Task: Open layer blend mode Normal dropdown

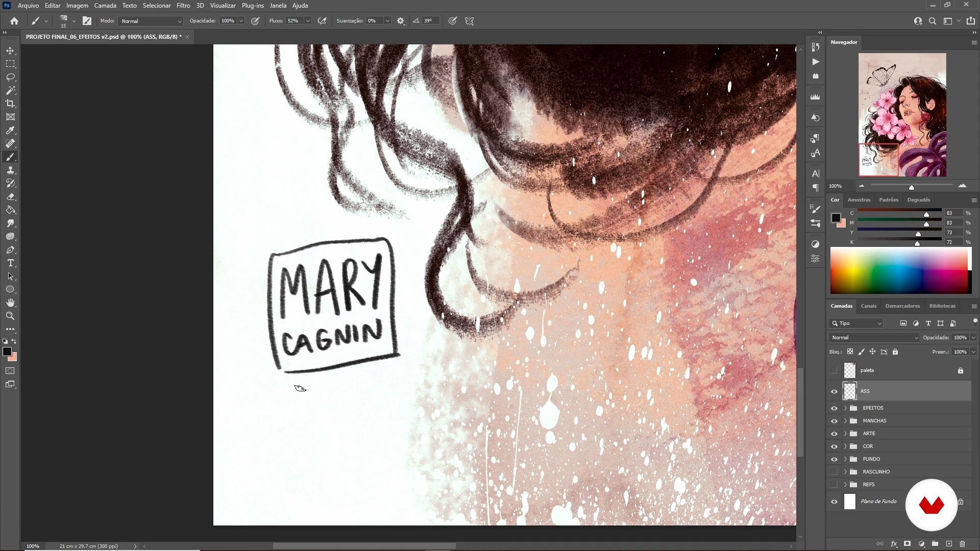Action: click(x=874, y=338)
